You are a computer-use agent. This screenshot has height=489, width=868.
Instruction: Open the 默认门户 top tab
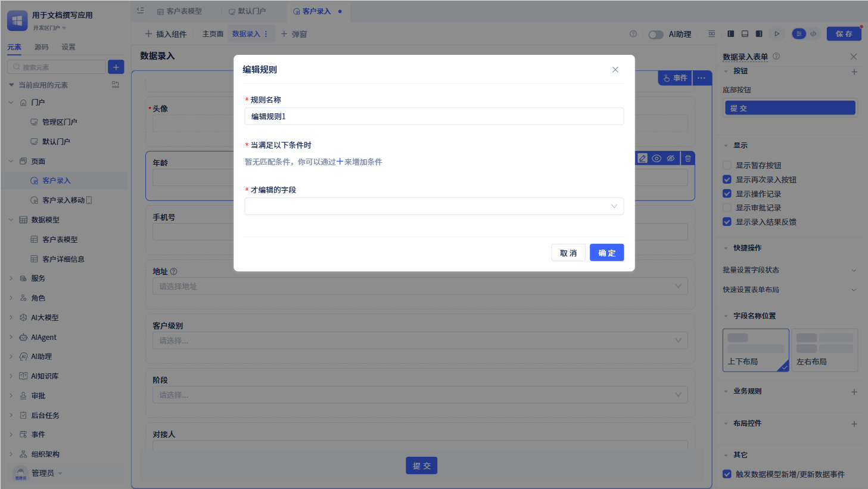point(247,11)
